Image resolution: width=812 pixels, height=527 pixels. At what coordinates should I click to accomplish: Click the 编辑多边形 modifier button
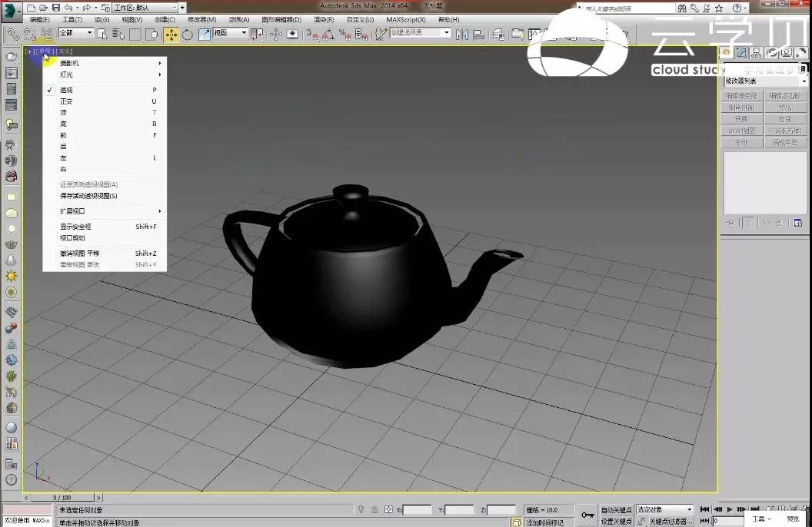coord(786,96)
